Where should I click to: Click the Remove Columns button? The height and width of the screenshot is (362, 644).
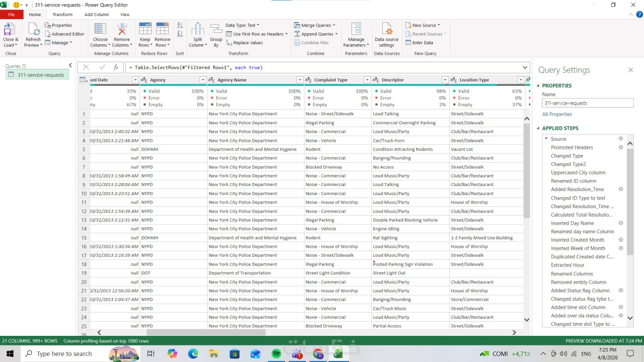point(122,35)
